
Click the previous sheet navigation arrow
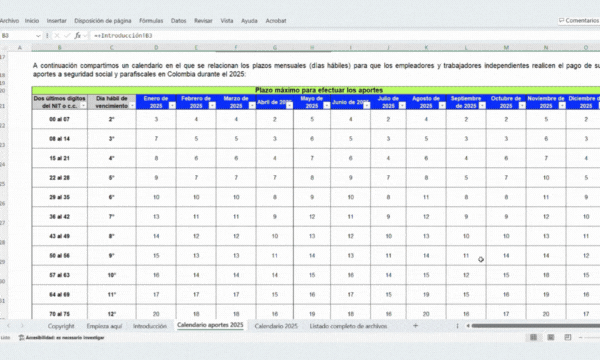click(8, 326)
